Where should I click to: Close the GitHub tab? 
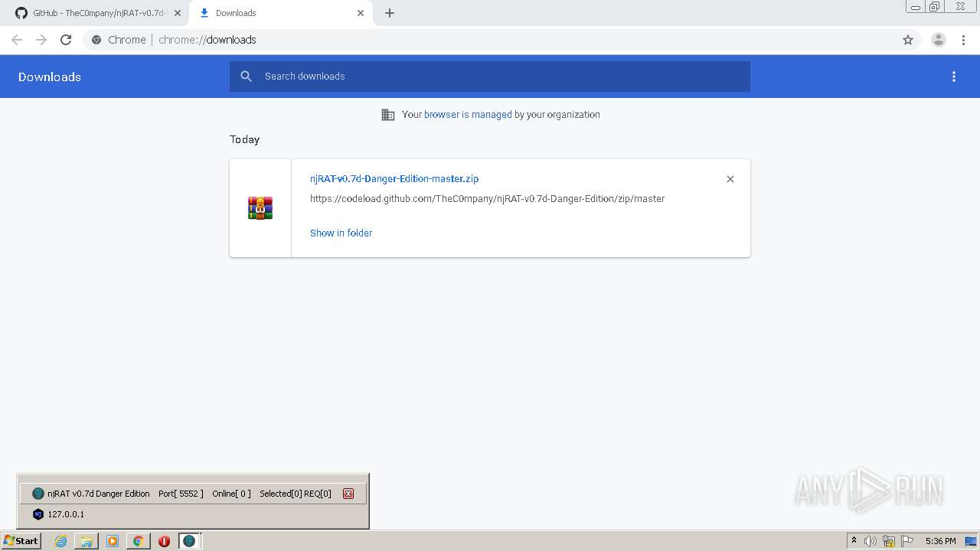pyautogui.click(x=178, y=13)
